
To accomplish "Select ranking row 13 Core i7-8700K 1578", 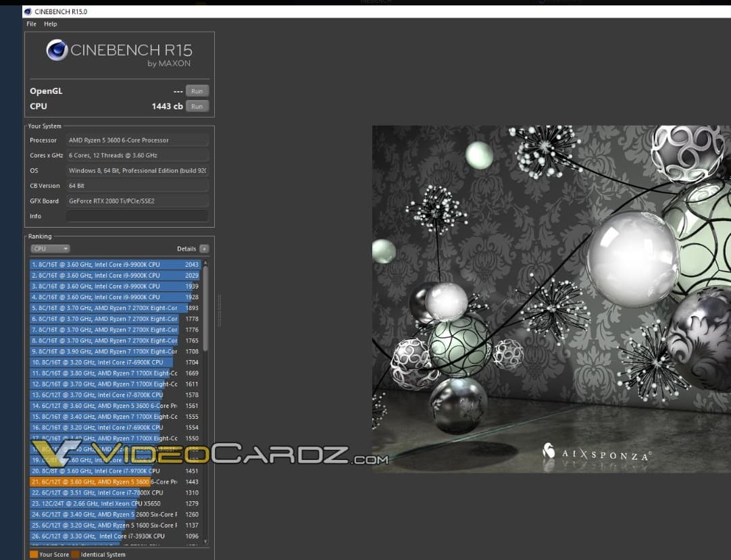I will (116, 395).
